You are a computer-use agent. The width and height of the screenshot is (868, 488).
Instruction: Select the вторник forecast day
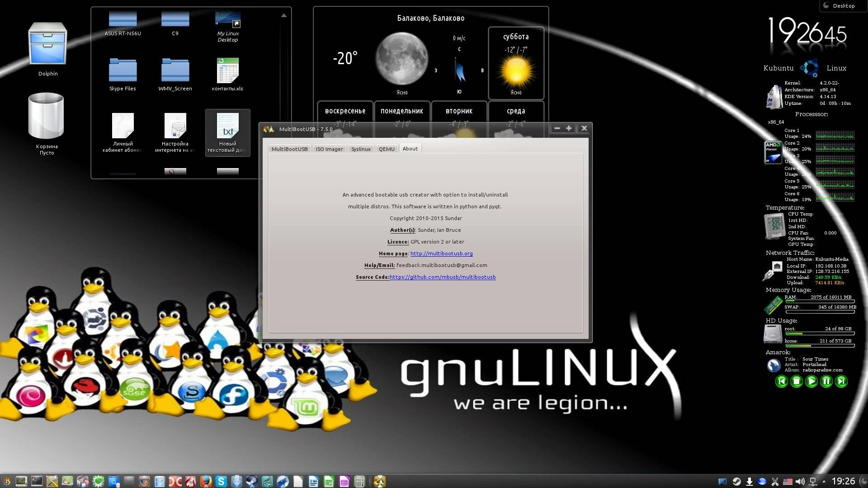click(x=459, y=112)
